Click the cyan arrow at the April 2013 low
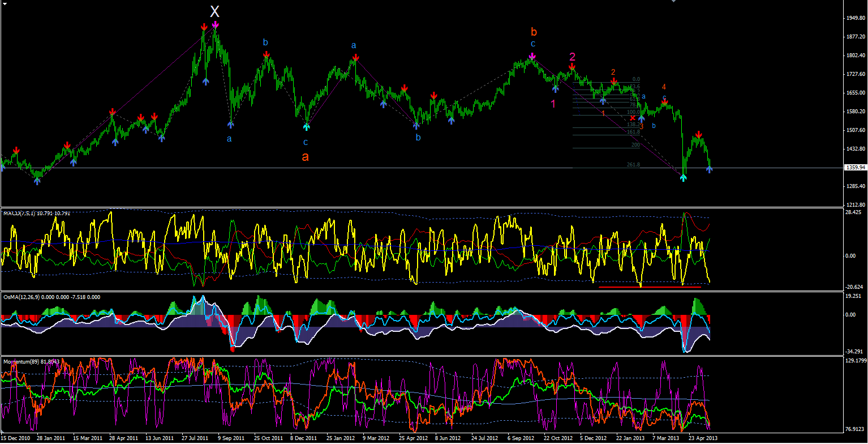 pyautogui.click(x=684, y=178)
